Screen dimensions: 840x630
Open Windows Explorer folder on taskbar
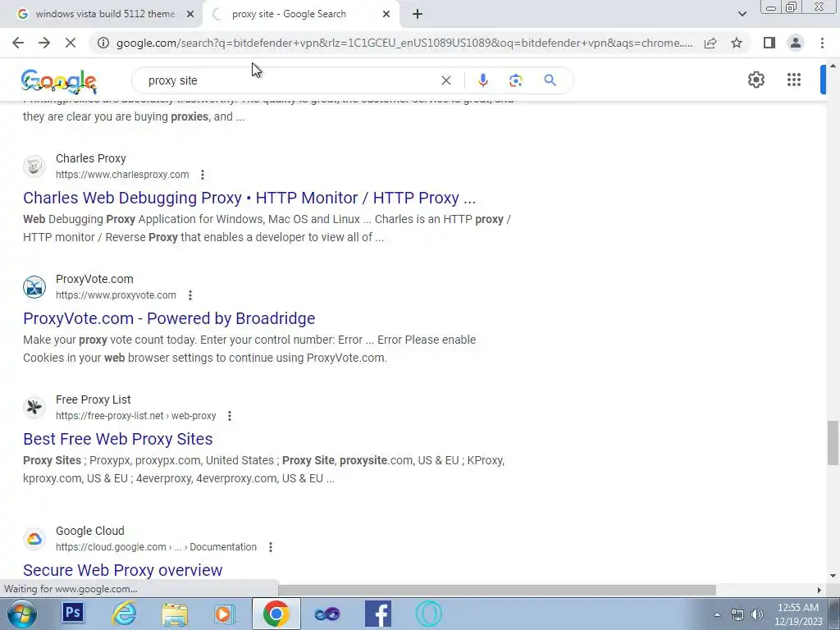[x=175, y=614]
